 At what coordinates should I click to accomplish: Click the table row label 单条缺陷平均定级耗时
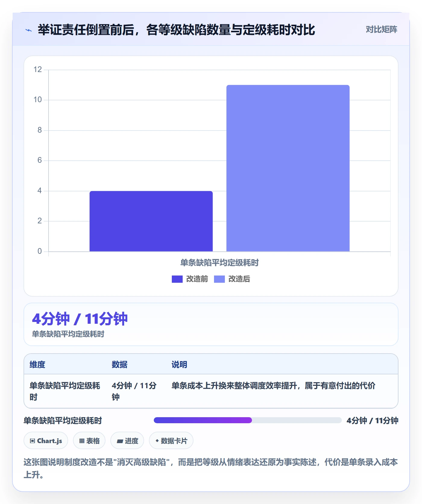[x=65, y=391]
